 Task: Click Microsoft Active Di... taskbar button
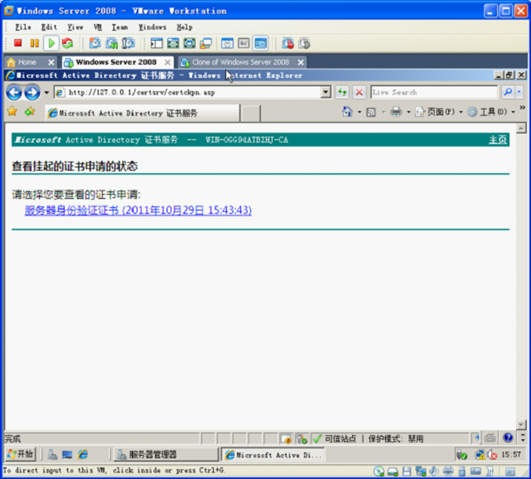[x=273, y=455]
